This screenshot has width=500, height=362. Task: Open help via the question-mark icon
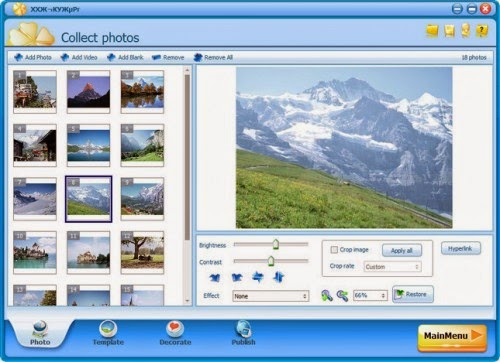(x=482, y=31)
